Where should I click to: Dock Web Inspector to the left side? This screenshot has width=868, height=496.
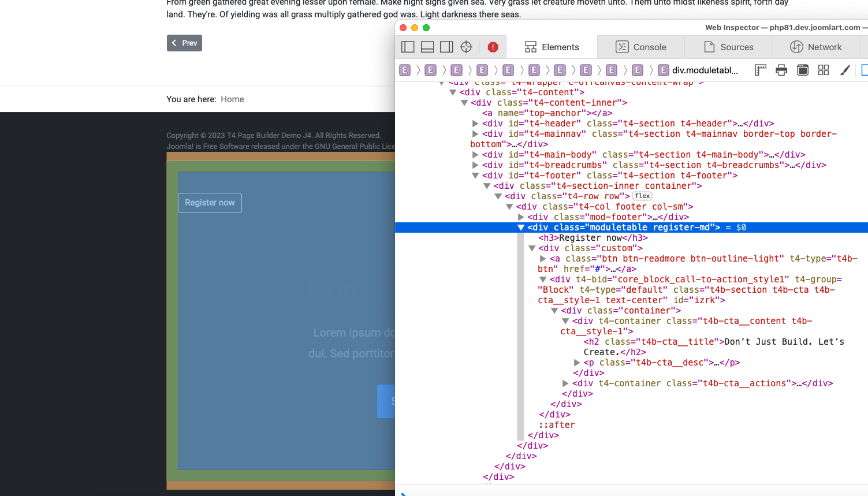click(x=408, y=47)
